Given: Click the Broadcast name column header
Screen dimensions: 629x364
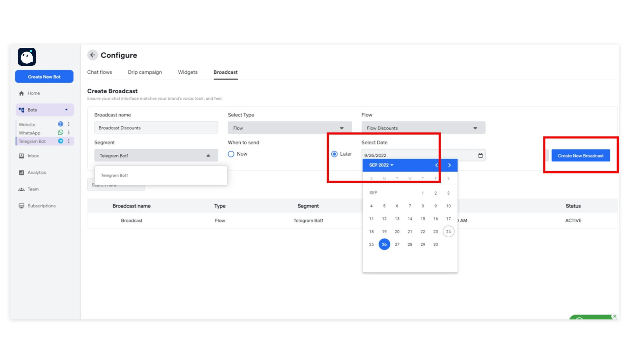Looking at the screenshot, I should click(x=131, y=206).
